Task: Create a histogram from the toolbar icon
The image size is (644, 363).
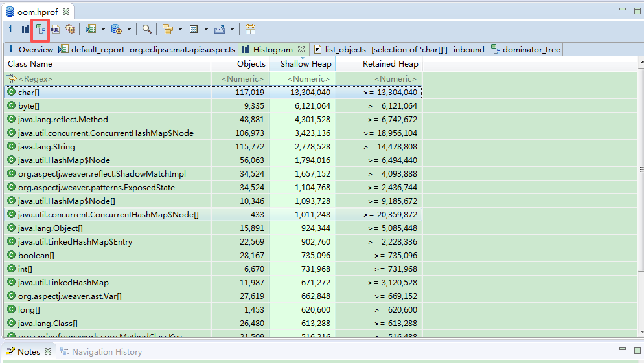Action: click(x=25, y=29)
